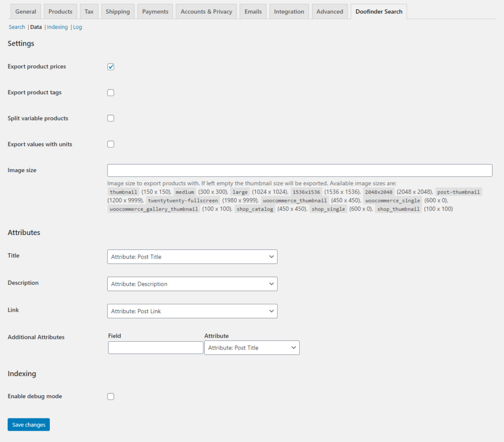Open the Shipping tab

pos(118,12)
